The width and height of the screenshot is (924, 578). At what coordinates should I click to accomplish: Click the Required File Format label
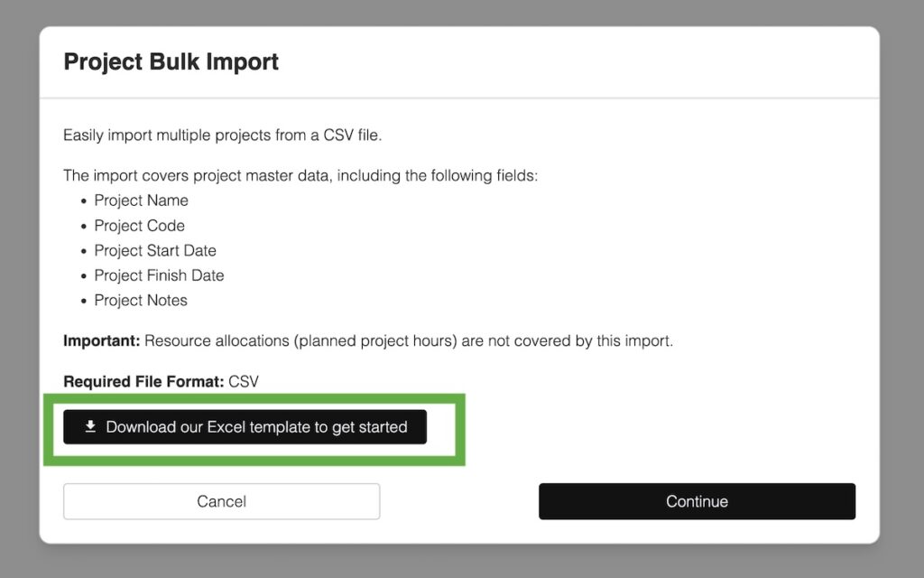pyautogui.click(x=143, y=381)
